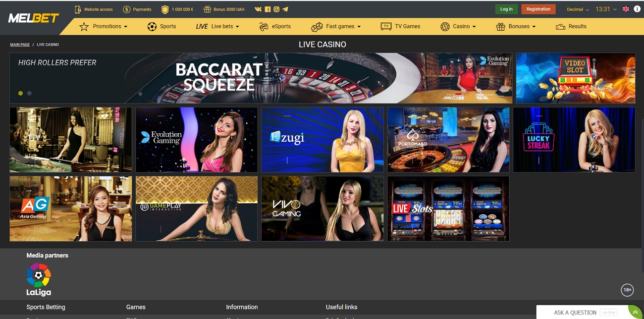Screen dimensions: 644x319
Task: Open the Decimal odds format dropdown
Action: 578,9
